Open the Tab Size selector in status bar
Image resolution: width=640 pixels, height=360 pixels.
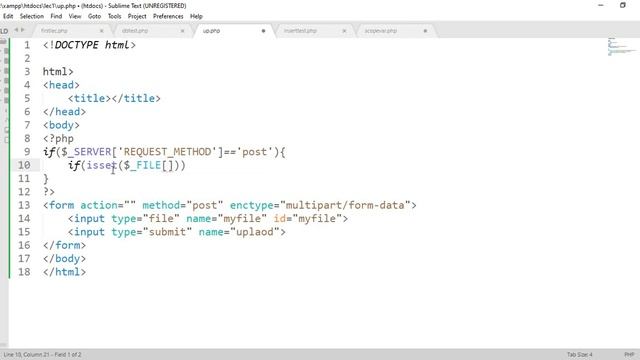pos(579,354)
